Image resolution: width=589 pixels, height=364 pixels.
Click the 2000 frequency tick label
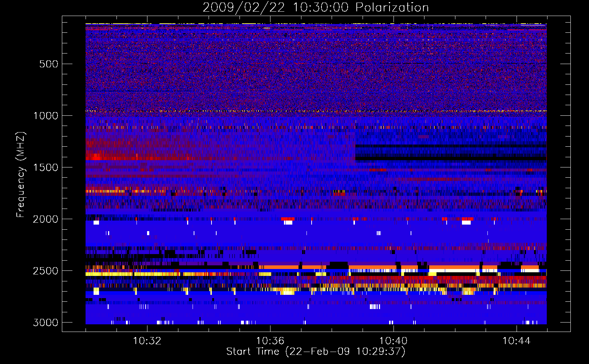46,219
